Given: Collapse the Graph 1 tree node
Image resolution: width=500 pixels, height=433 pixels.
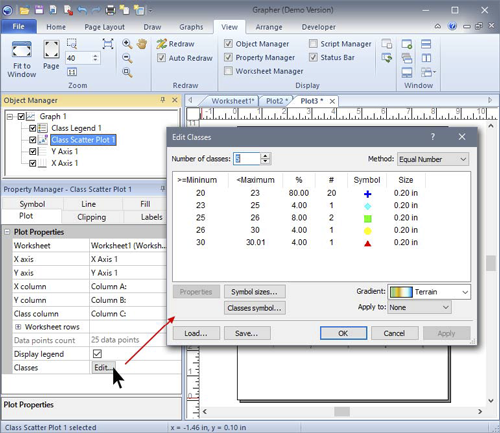Looking at the screenshot, I should click(10, 117).
